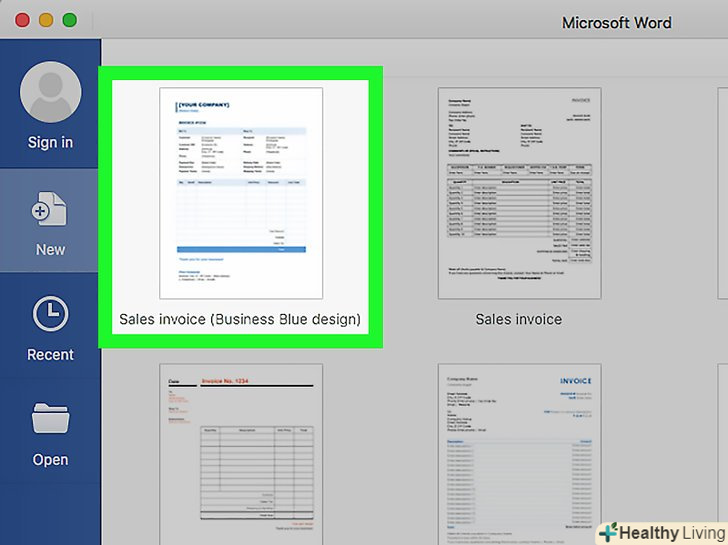Click the New label in sidebar
The width and height of the screenshot is (728, 545).
[x=50, y=250]
